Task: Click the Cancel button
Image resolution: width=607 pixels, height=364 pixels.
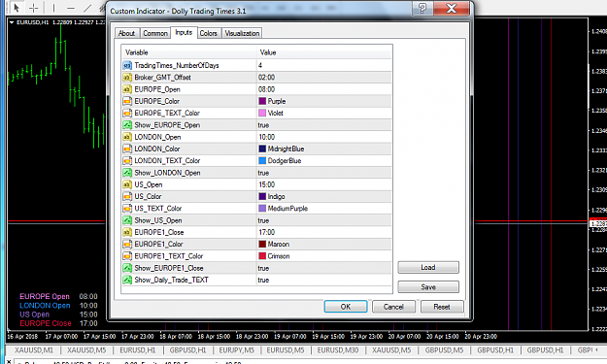Action: click(393, 307)
